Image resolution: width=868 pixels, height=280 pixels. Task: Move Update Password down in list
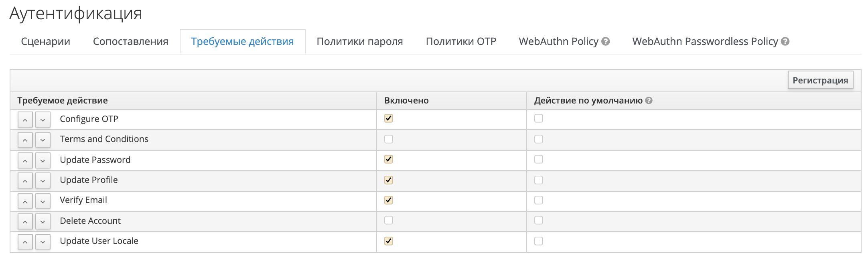(43, 160)
